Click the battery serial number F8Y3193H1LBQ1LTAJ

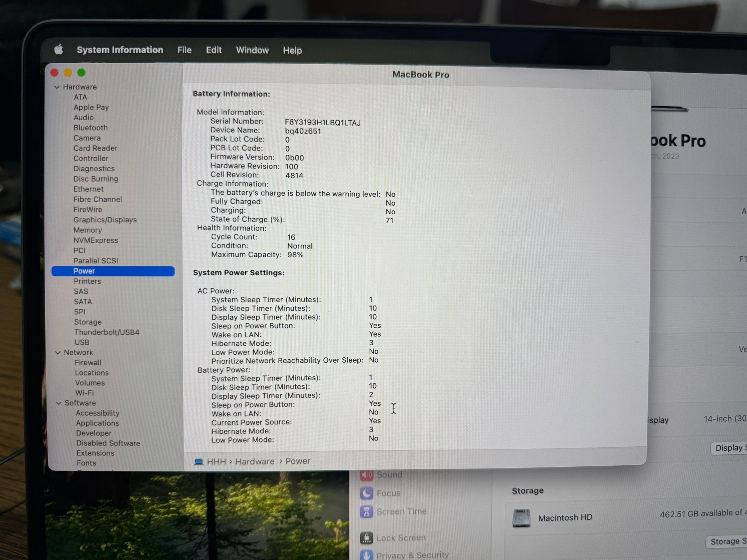[x=323, y=122]
